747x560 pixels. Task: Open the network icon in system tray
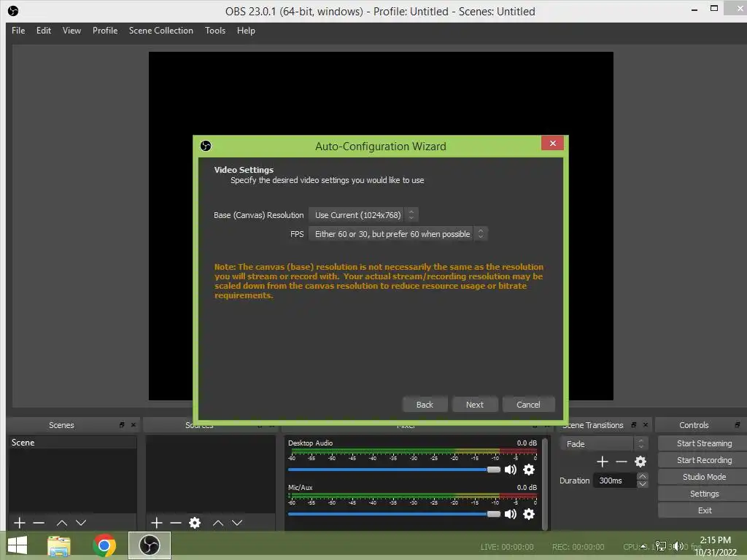661,546
